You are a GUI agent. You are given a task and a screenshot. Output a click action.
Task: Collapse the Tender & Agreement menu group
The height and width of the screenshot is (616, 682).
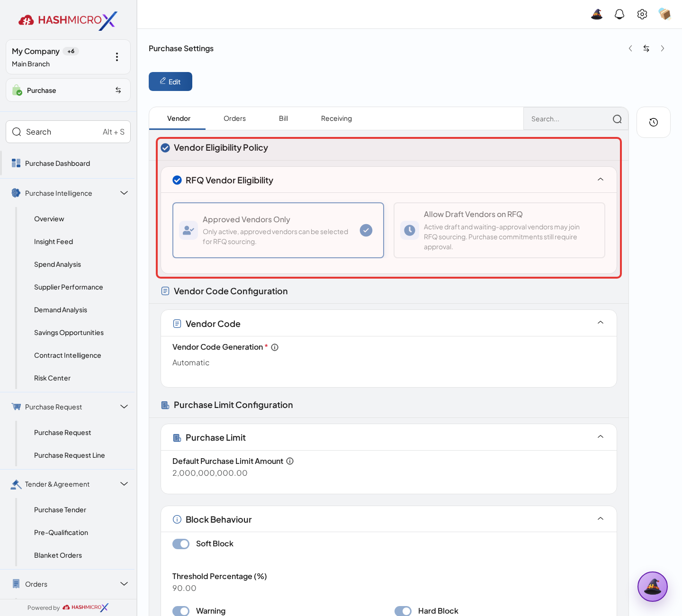124,484
